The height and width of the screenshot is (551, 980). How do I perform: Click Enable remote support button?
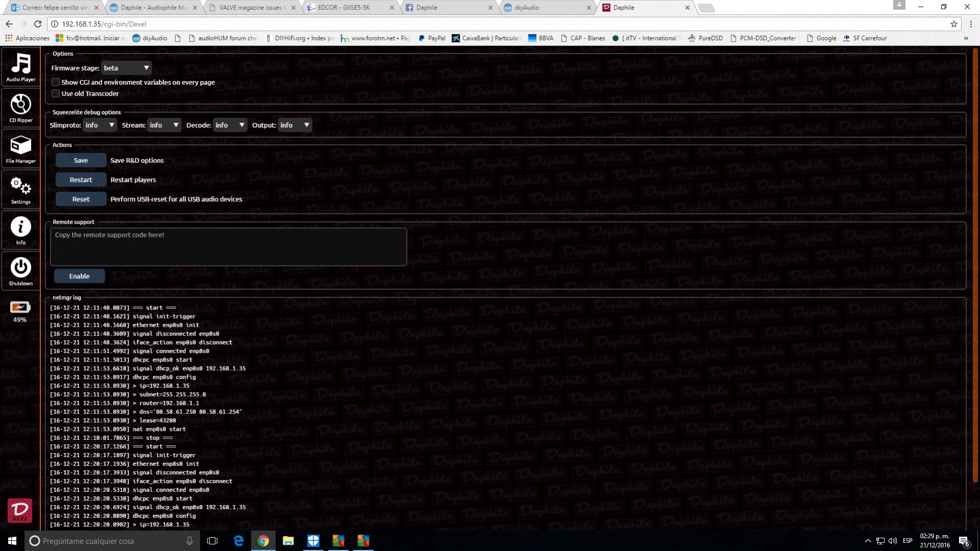pyautogui.click(x=79, y=276)
